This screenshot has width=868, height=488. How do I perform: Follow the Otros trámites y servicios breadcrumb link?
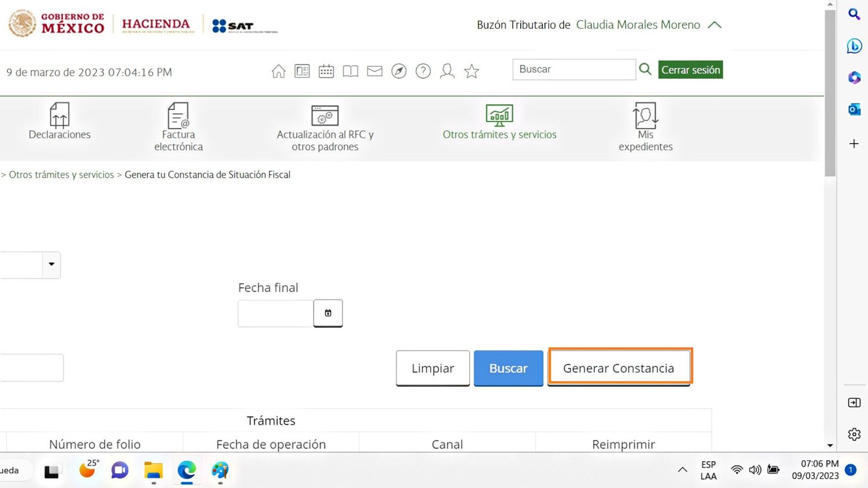click(x=61, y=175)
